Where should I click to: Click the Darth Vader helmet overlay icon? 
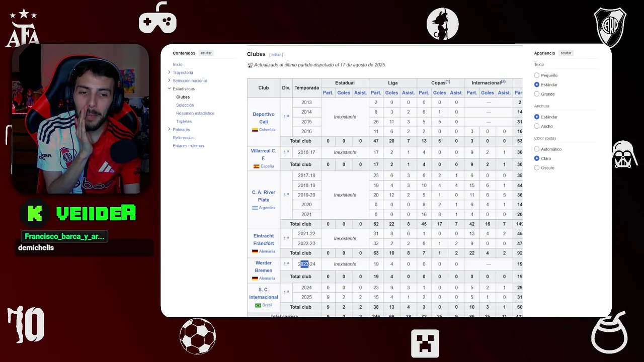(x=625, y=154)
